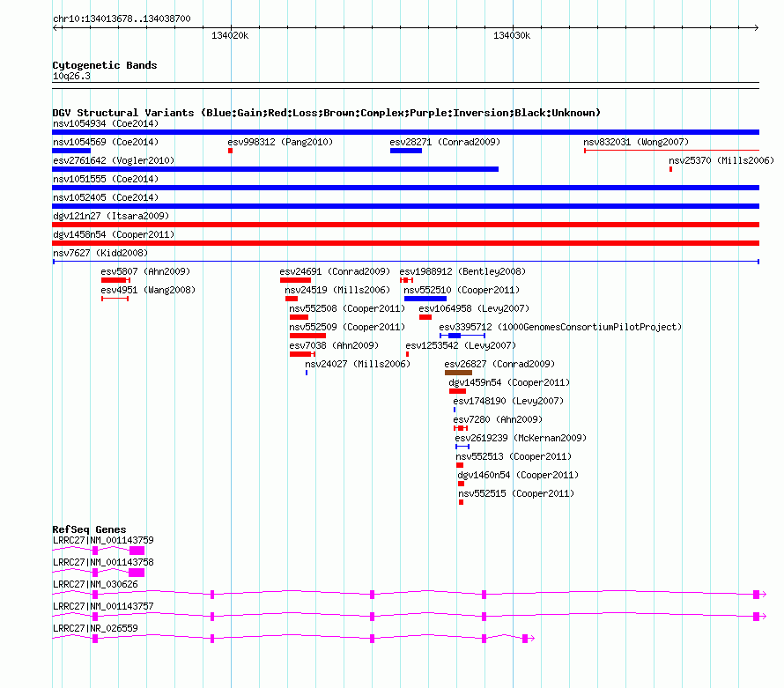Open LRRC27|NM_001143757 gene label

click(103, 606)
